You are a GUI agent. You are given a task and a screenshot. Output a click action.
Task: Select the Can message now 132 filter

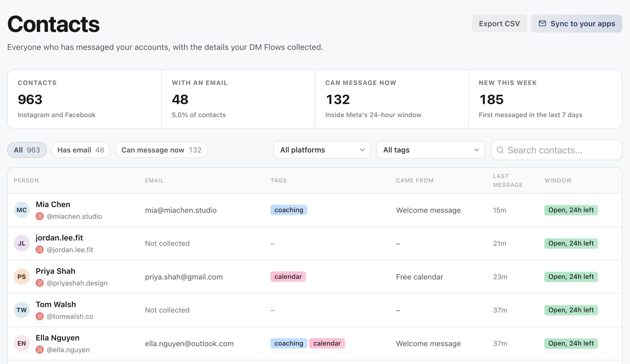[x=161, y=150]
